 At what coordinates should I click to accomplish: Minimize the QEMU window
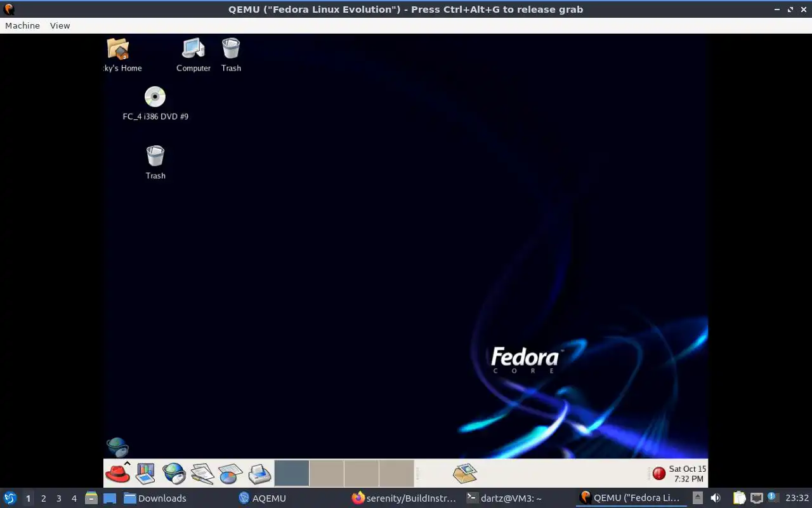click(776, 10)
